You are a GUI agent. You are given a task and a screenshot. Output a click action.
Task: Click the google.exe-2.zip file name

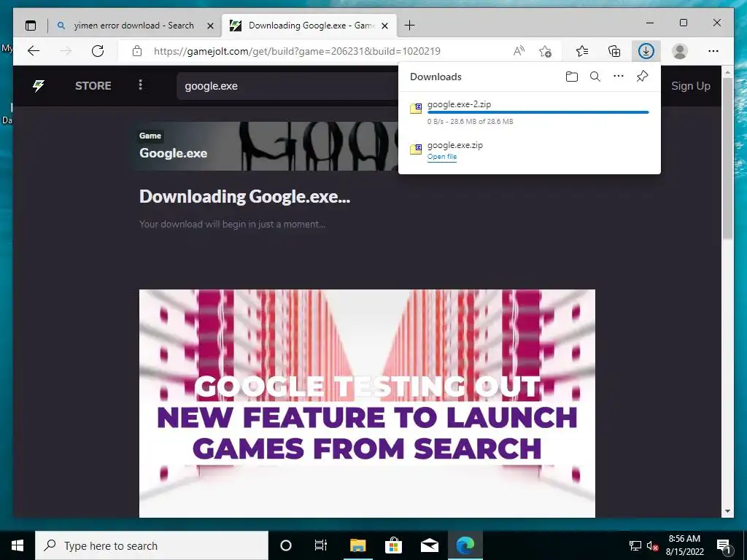point(459,104)
